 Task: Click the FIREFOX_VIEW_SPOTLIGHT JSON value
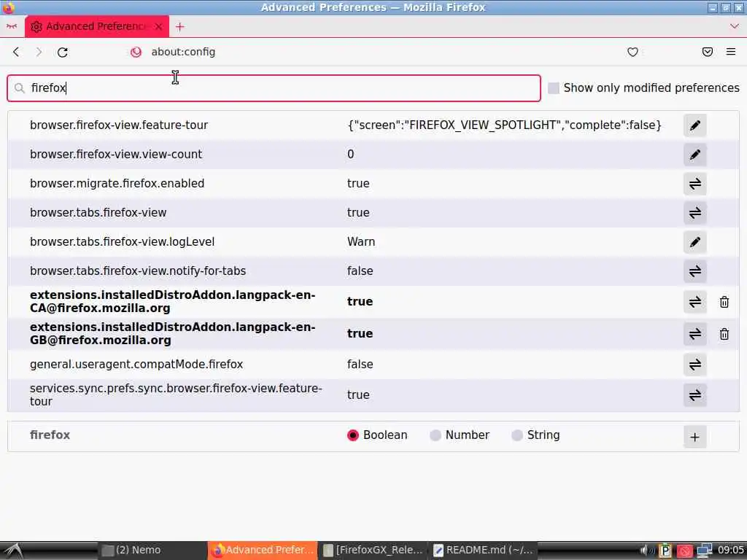click(505, 125)
